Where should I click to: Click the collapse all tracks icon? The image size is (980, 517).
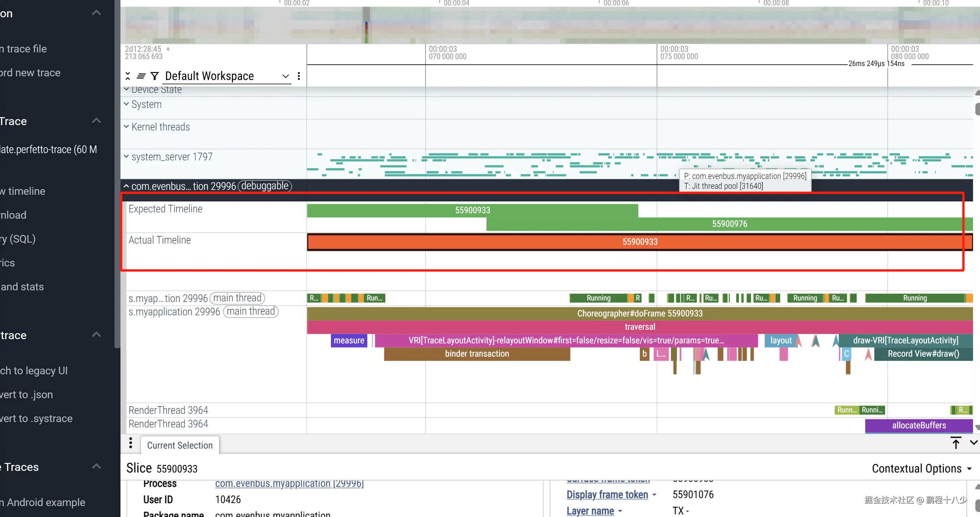coord(128,76)
